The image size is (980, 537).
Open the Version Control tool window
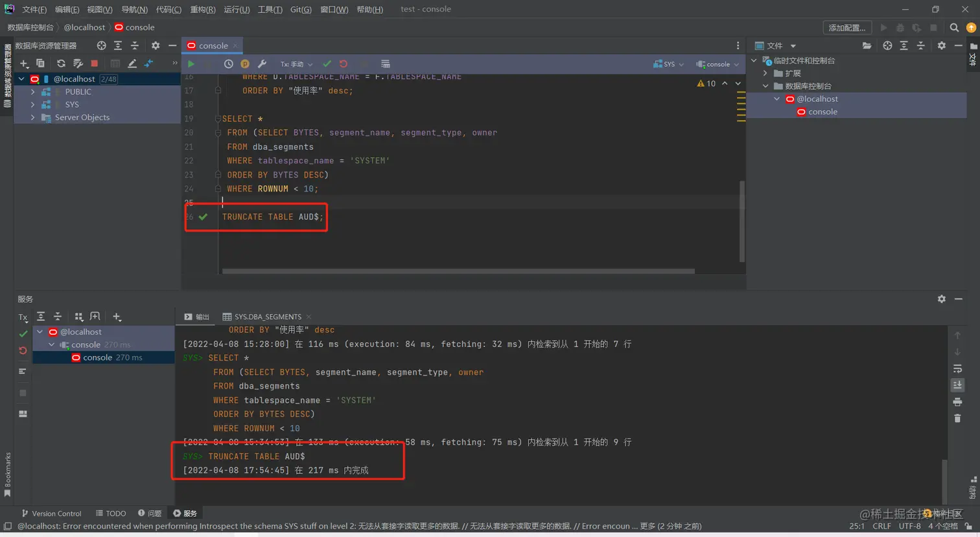[x=51, y=513]
